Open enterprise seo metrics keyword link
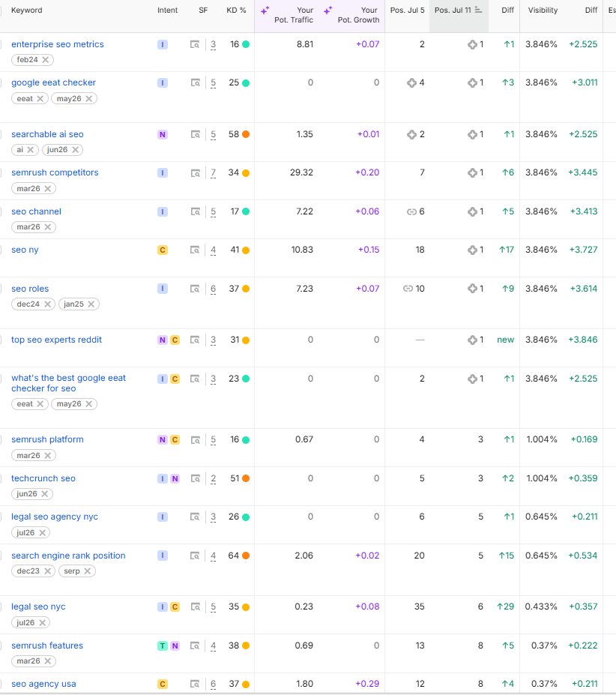This screenshot has height=695, width=616. pos(58,44)
